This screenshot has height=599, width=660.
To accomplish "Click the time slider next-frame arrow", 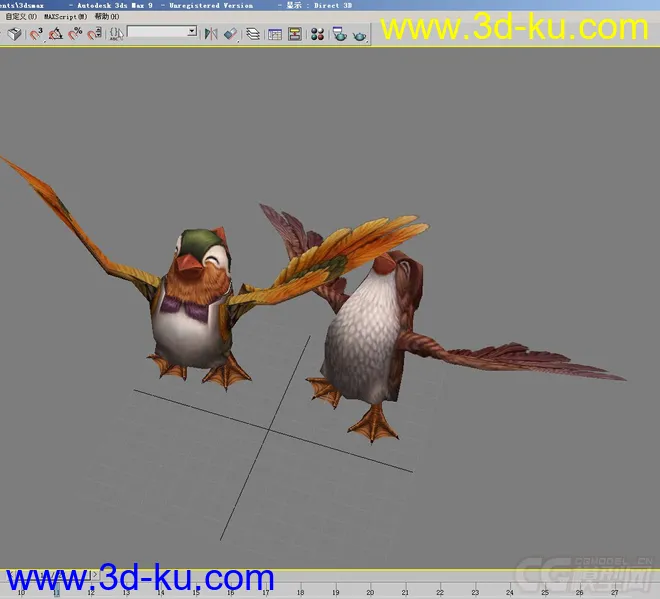I will [x=95, y=574].
